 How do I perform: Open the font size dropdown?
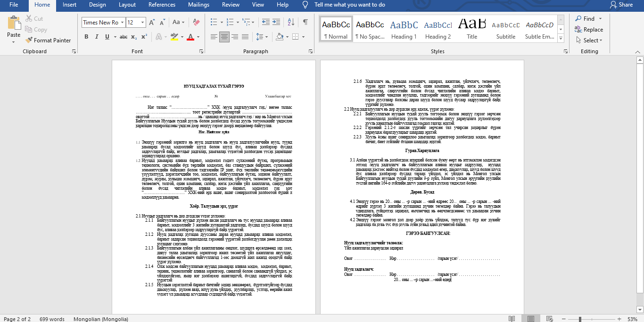click(x=143, y=22)
